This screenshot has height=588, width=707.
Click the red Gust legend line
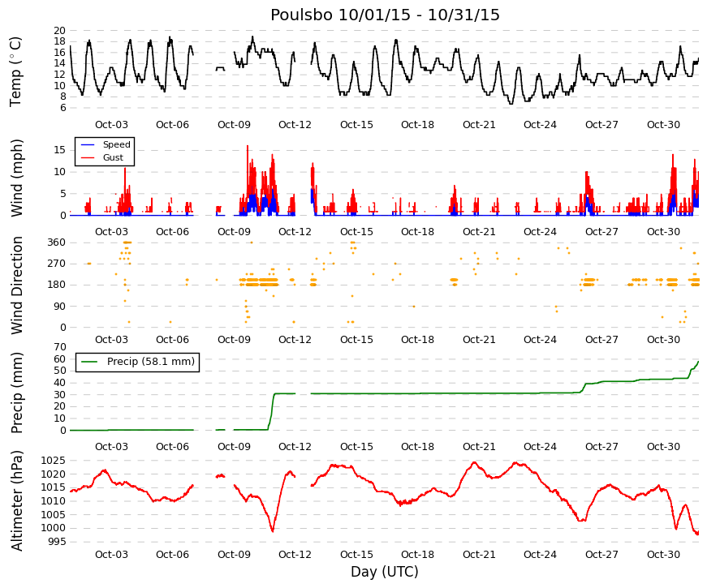[x=87, y=157]
